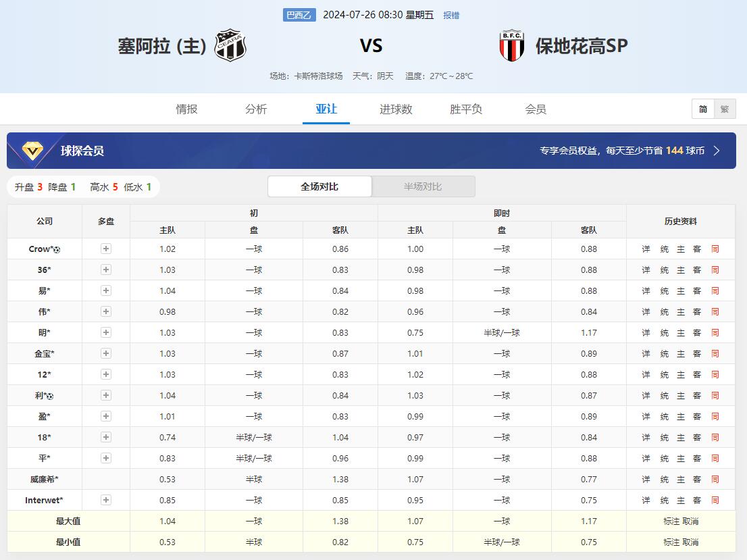747x560 pixels.
Task: Click the arrow on the member banner
Action: pos(717,151)
